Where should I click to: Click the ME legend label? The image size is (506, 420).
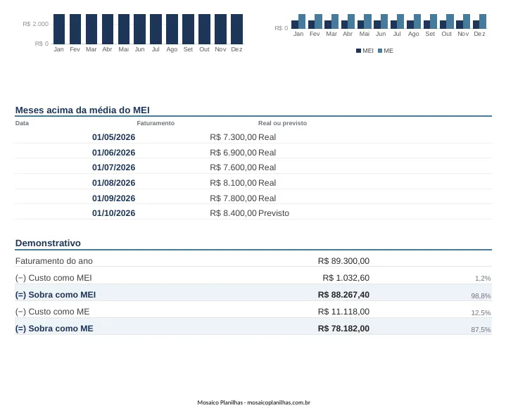click(388, 51)
